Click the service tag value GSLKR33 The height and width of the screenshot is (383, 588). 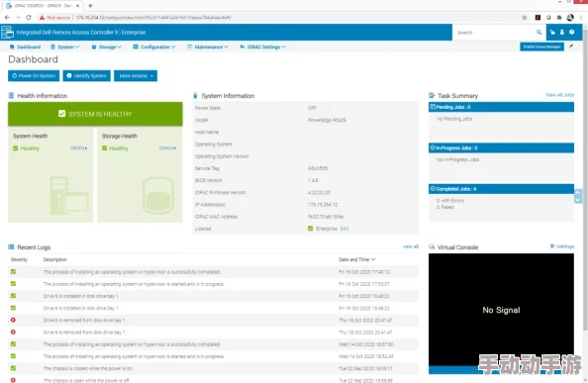318,168
